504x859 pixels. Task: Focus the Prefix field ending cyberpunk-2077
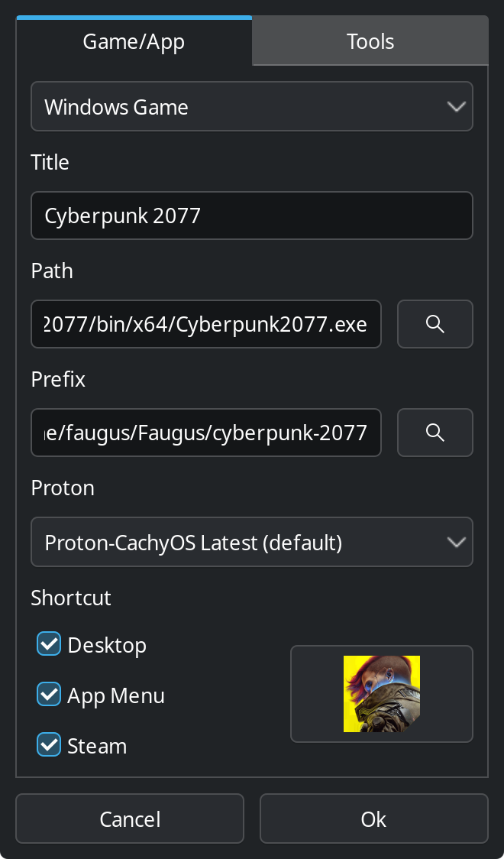coord(205,433)
